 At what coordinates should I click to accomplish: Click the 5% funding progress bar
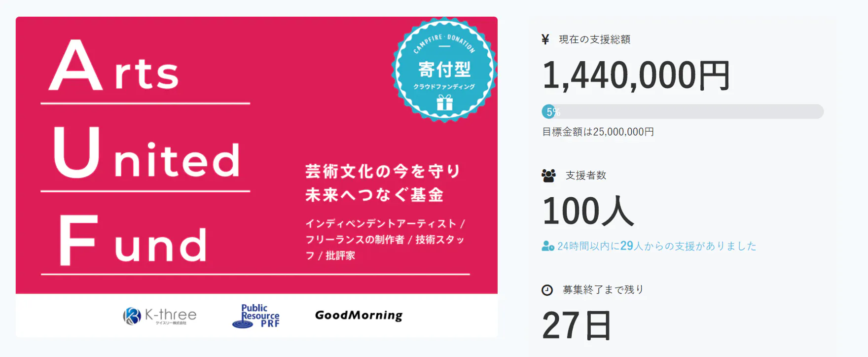682,112
